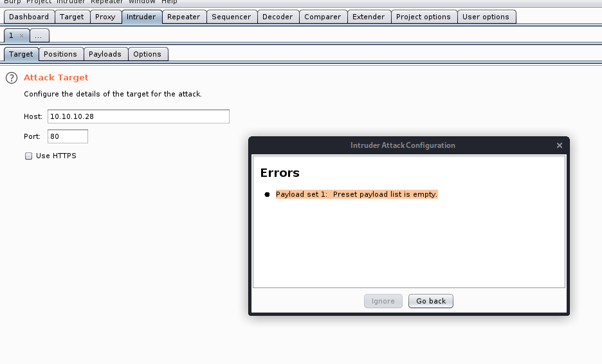Click the disabled Ignore button
Screen dimensions: 602x364
pos(383,301)
